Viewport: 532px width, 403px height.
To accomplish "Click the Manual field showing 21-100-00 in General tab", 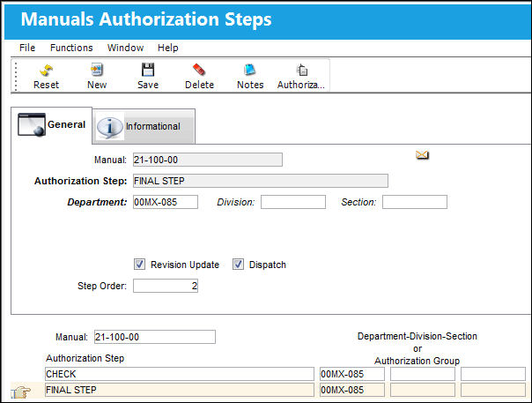I will (208, 160).
